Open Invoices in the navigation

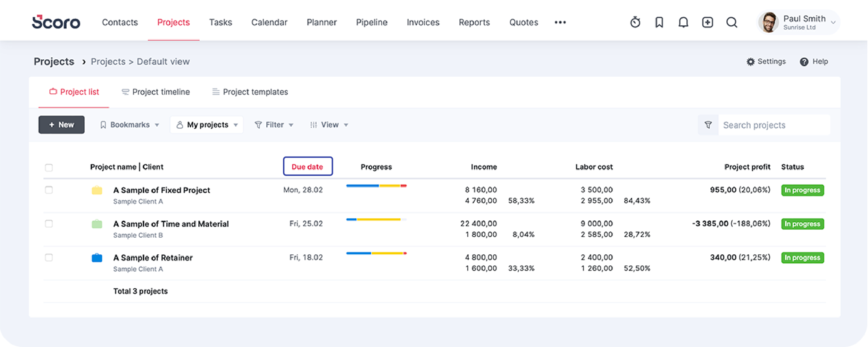(x=423, y=22)
